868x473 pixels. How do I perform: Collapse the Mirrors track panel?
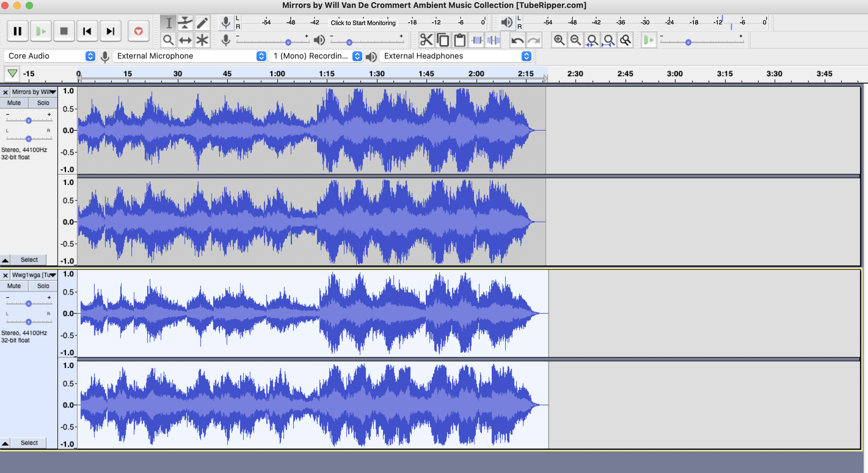click(x=5, y=260)
